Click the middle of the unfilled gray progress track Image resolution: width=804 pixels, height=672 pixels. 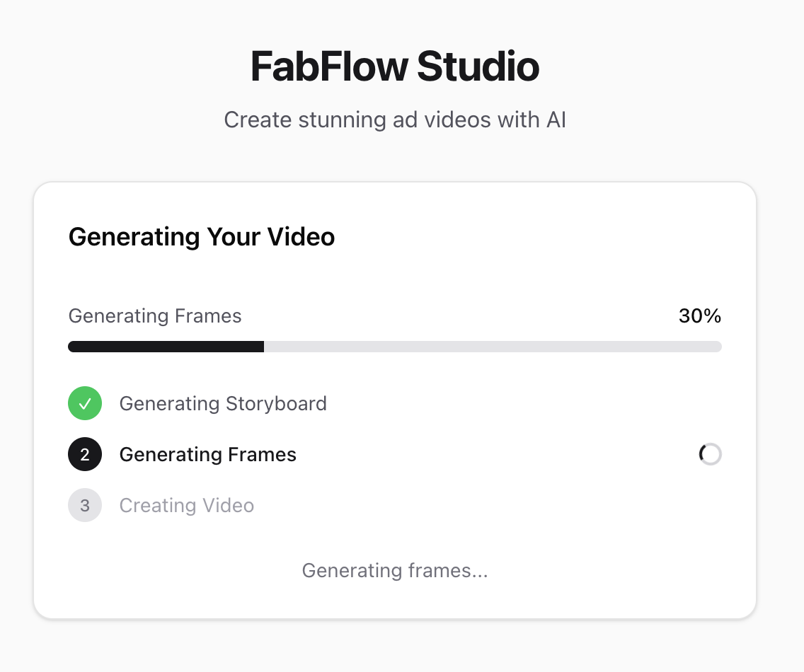click(493, 347)
